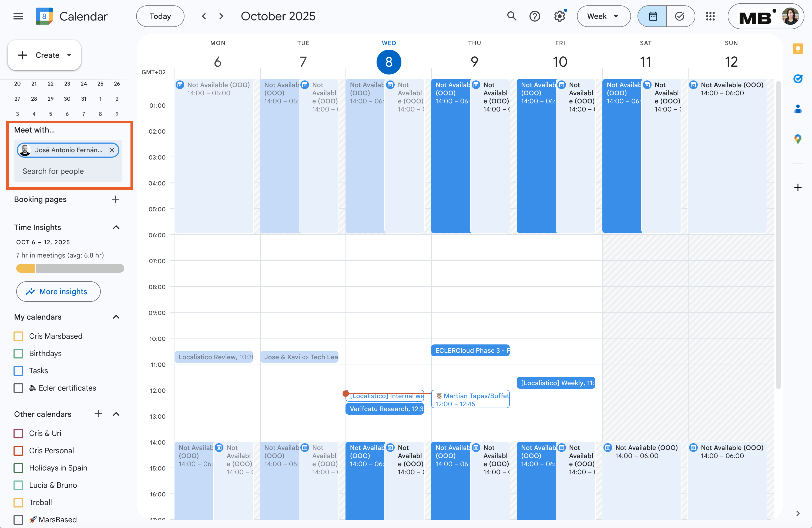Toggle Tasks calendar checkbox
This screenshot has width=812, height=528.
click(18, 371)
